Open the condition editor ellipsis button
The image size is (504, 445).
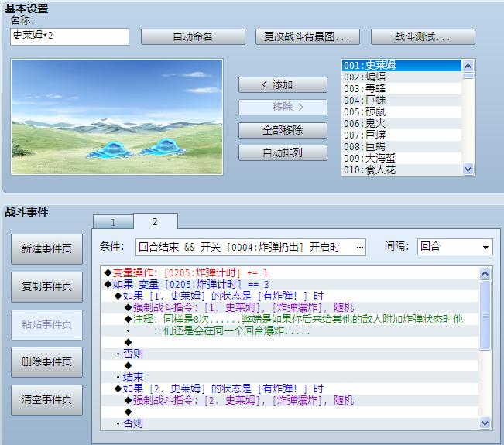click(360, 247)
